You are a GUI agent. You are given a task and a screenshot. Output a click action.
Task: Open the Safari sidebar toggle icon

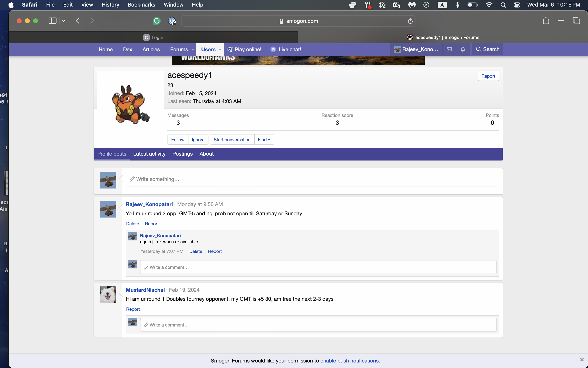(52, 21)
